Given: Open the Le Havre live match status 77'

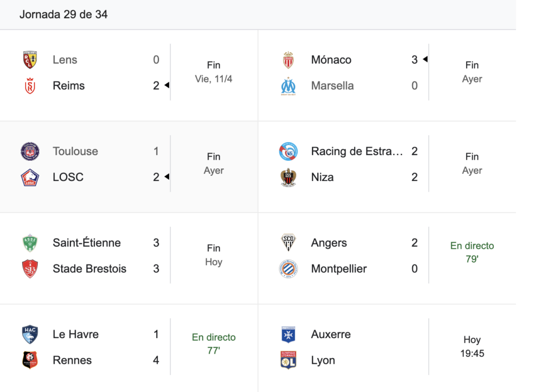Looking at the screenshot, I should pos(213,344).
